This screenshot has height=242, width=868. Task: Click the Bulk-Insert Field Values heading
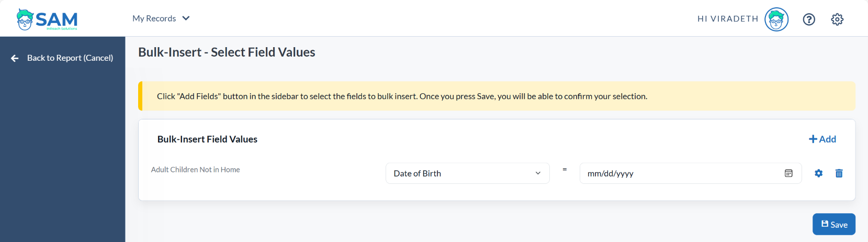coord(207,139)
